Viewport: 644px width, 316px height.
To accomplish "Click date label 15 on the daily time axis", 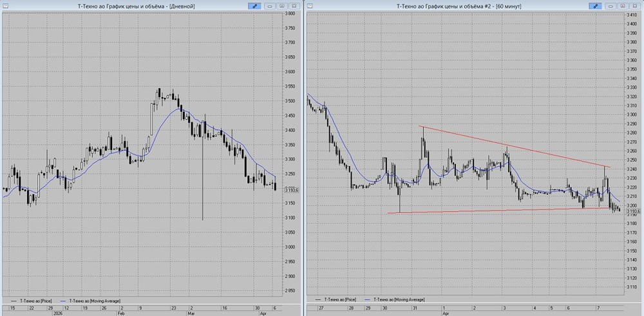I will point(13,308).
